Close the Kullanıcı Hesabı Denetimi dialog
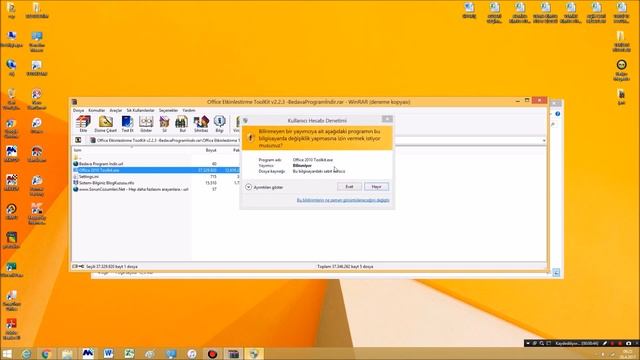Screen dimensions: 640x360 pos(387,119)
